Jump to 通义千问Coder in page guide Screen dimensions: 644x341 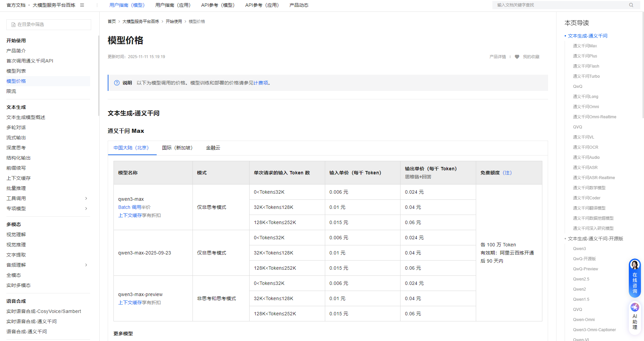[586, 198]
